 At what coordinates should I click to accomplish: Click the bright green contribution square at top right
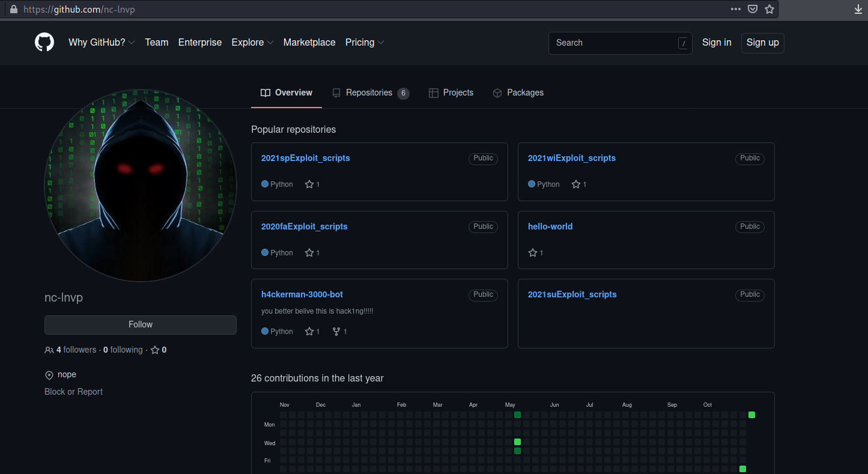(752, 415)
